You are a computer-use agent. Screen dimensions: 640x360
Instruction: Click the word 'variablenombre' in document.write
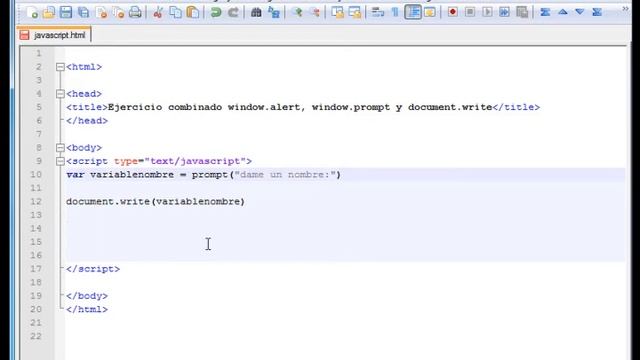[x=198, y=202]
